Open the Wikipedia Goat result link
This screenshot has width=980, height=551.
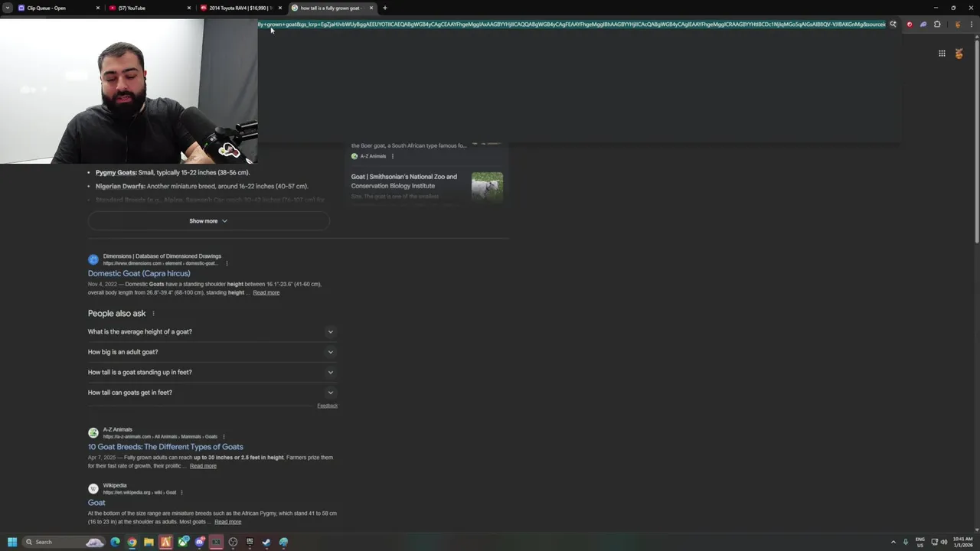tap(96, 503)
